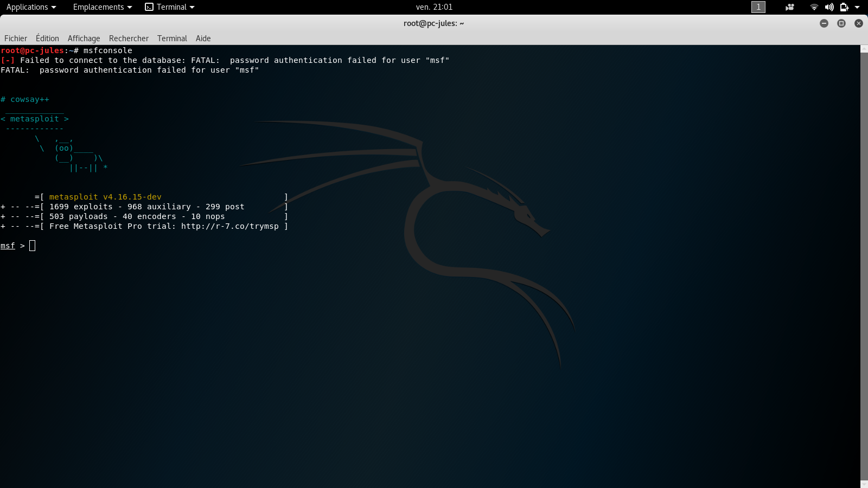Open the Rechercher menu
This screenshot has height=488, width=868.
[x=128, y=38]
